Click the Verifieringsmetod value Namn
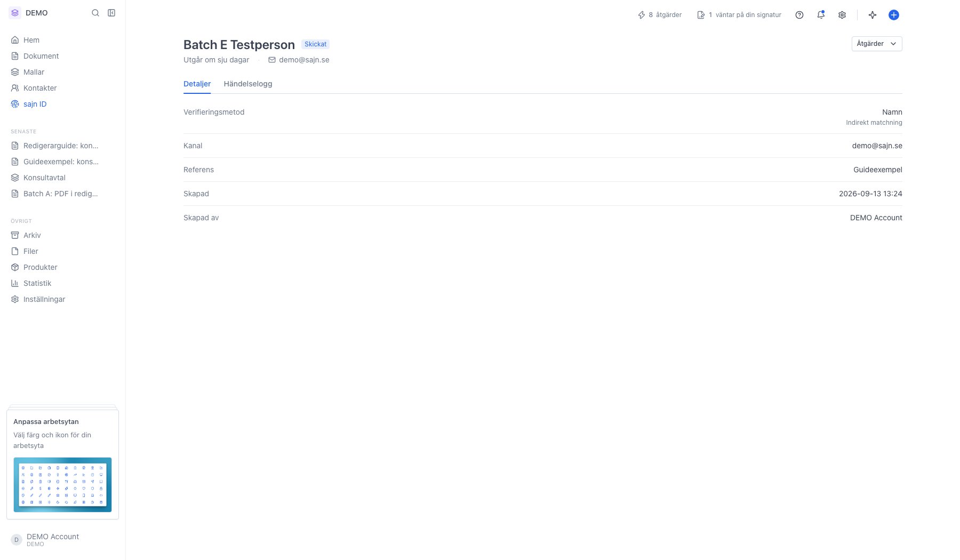Viewport: 960px width, 560px height. pyautogui.click(x=892, y=112)
